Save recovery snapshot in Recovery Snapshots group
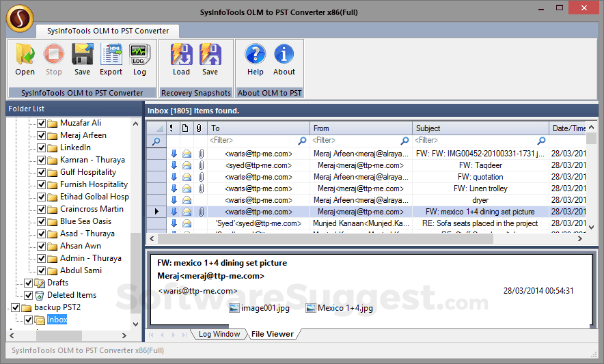This screenshot has height=364, width=604. coord(210,54)
